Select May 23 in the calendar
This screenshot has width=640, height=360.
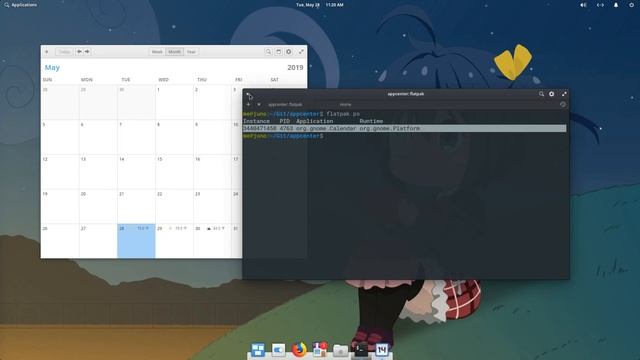point(212,207)
